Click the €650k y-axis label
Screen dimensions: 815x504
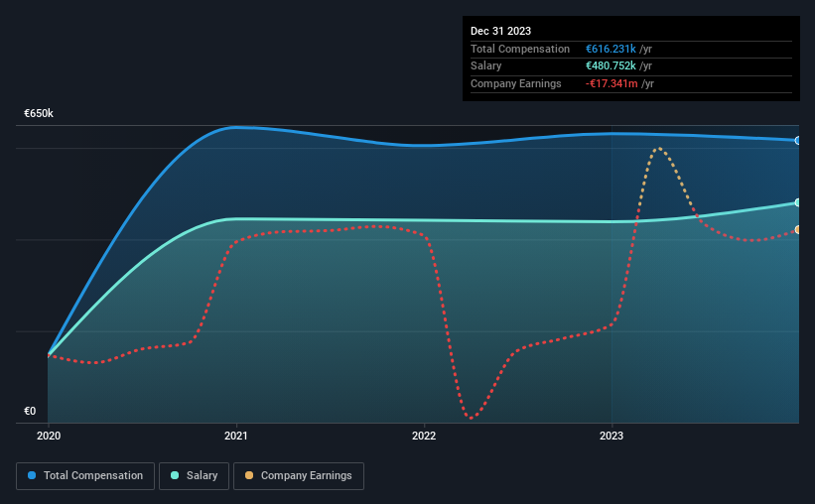click(x=39, y=113)
